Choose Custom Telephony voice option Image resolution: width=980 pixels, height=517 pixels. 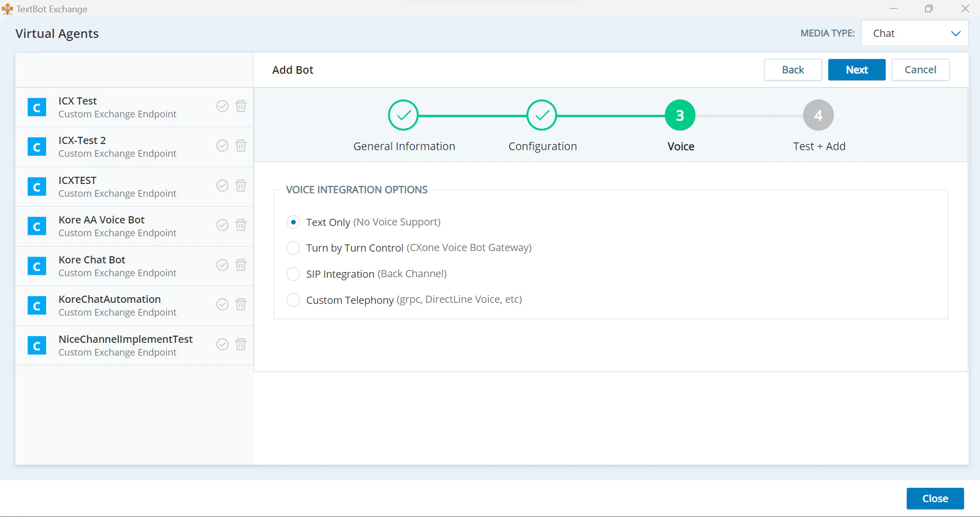pos(293,300)
